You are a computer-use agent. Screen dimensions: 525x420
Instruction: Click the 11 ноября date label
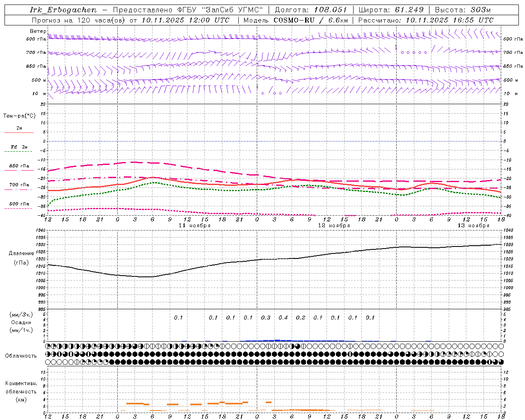(194, 226)
